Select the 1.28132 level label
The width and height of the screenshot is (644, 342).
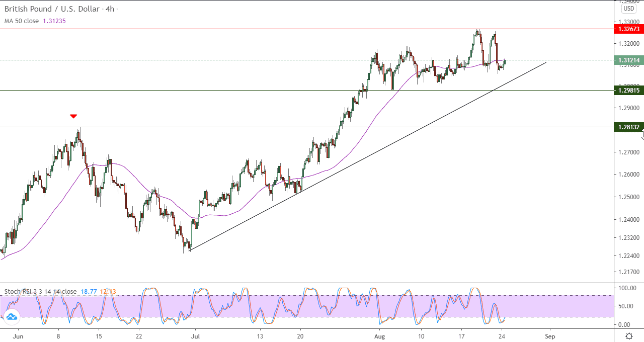coord(629,127)
